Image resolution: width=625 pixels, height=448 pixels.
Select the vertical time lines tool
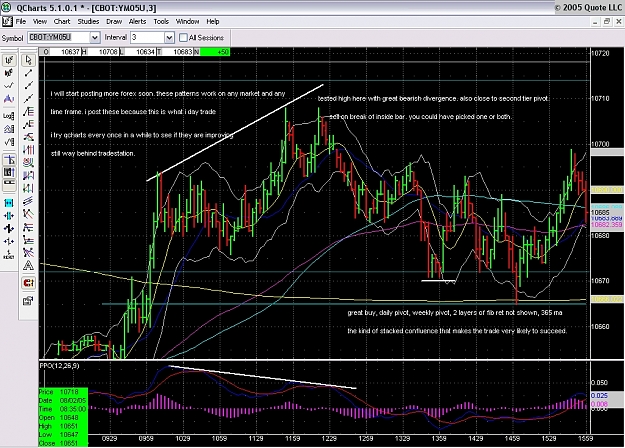pos(28,149)
